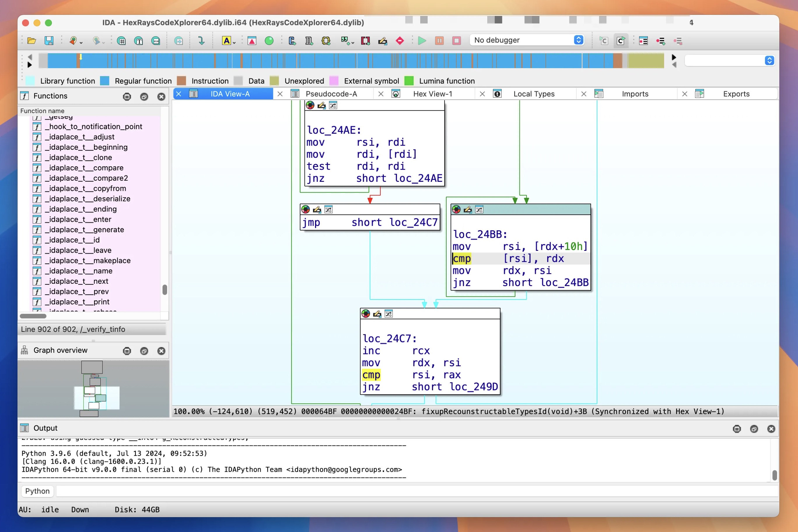Undock the Functions panel float button
Image resolution: width=798 pixels, height=532 pixels.
point(144,97)
